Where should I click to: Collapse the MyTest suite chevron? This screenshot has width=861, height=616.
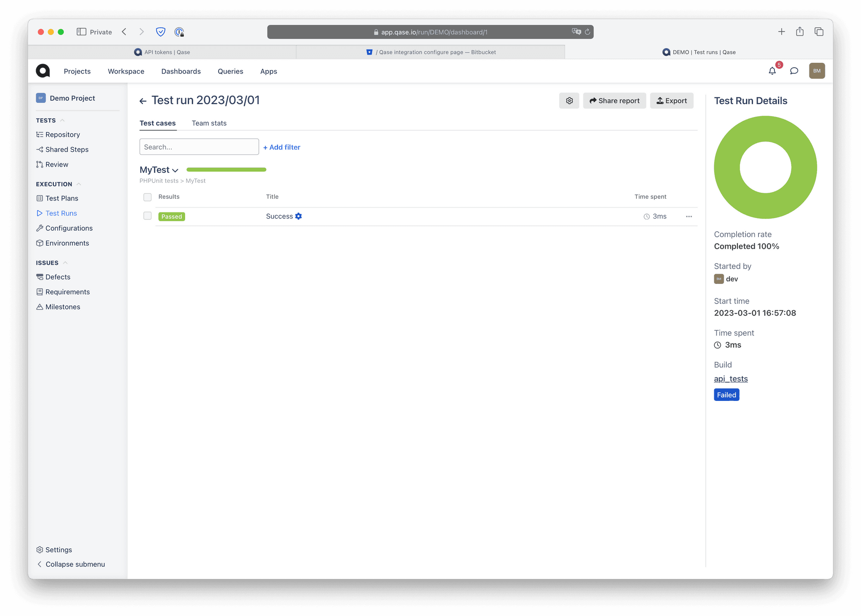175,170
